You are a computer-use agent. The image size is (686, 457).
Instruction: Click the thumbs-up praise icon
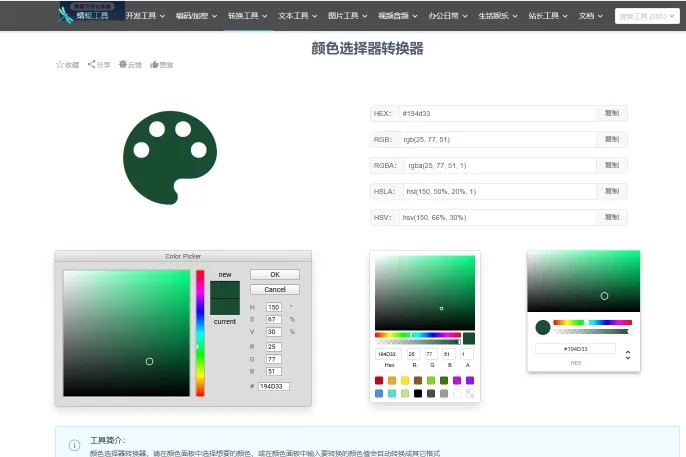click(155, 64)
